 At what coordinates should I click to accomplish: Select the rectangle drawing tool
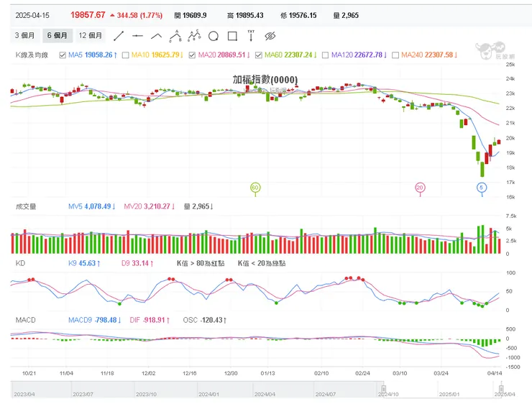pyautogui.click(x=231, y=36)
